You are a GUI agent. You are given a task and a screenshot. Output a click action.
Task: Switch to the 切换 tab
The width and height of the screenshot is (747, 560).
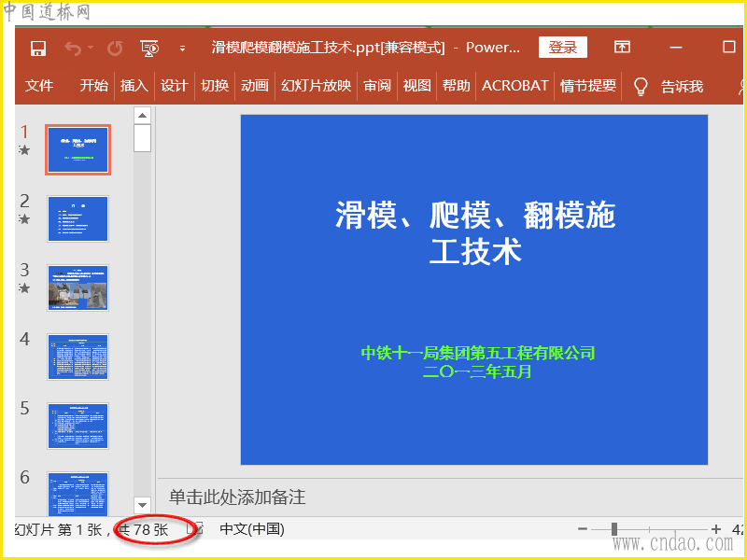[x=215, y=86]
